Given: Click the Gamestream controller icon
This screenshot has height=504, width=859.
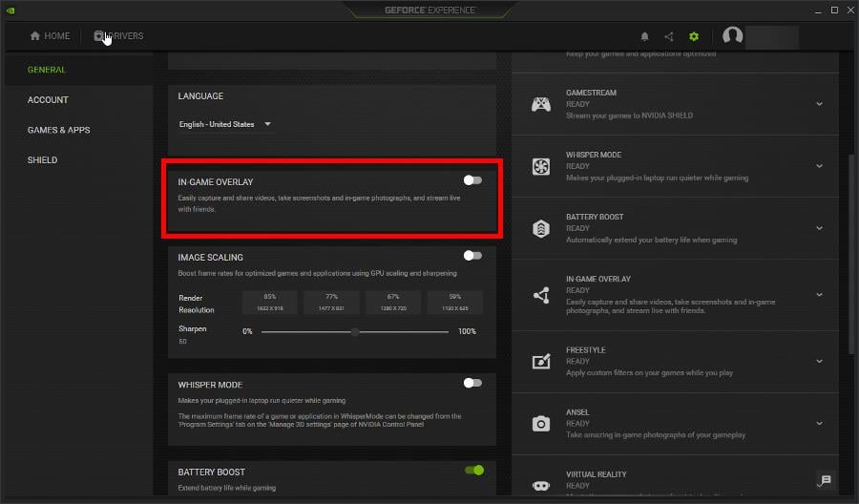Looking at the screenshot, I should (541, 104).
